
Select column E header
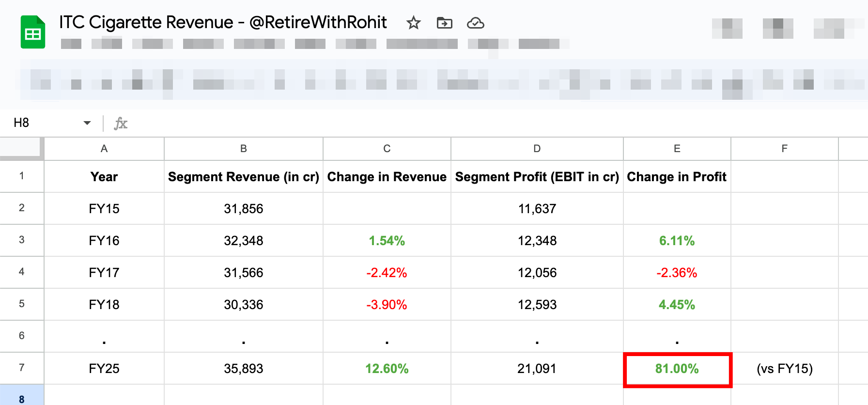677,149
